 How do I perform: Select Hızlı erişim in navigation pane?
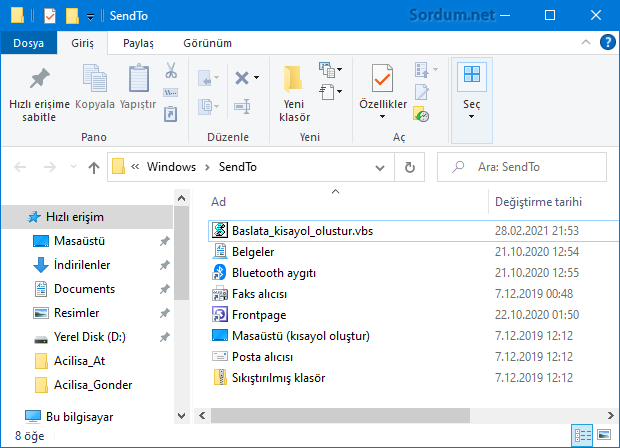pyautogui.click(x=87, y=217)
